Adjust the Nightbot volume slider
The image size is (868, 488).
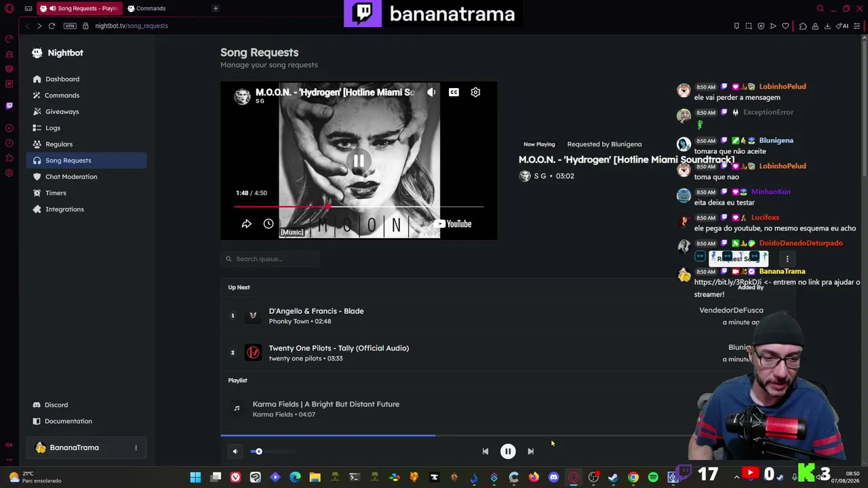click(273, 451)
